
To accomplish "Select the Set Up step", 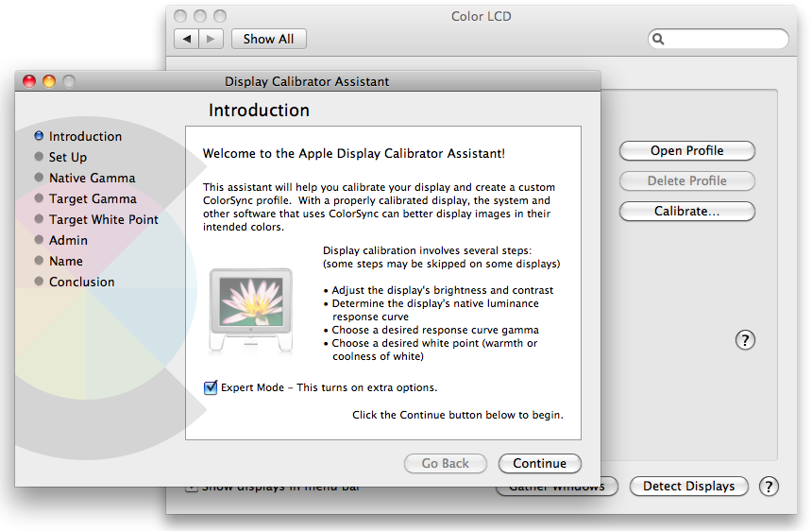I will 60,157.
